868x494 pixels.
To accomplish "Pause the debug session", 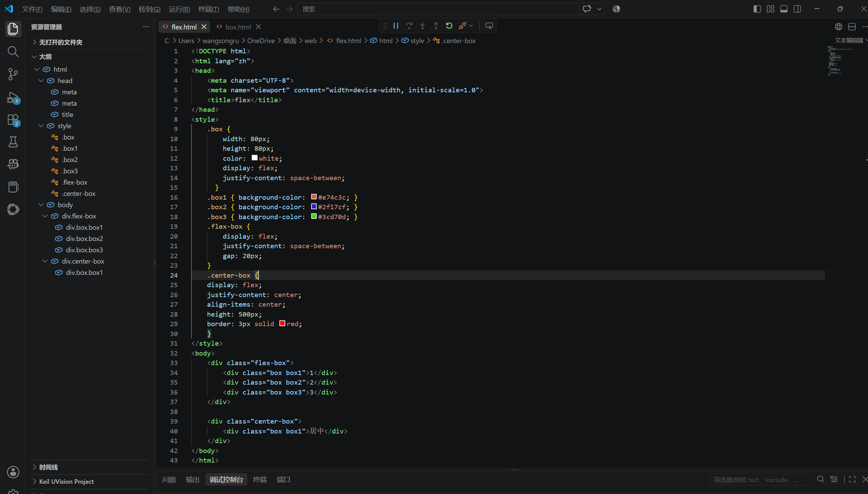I will (x=396, y=26).
